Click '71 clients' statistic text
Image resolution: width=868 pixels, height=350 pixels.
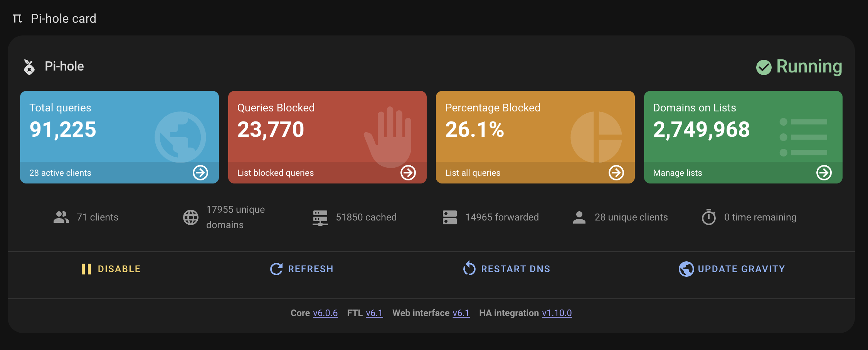(98, 217)
